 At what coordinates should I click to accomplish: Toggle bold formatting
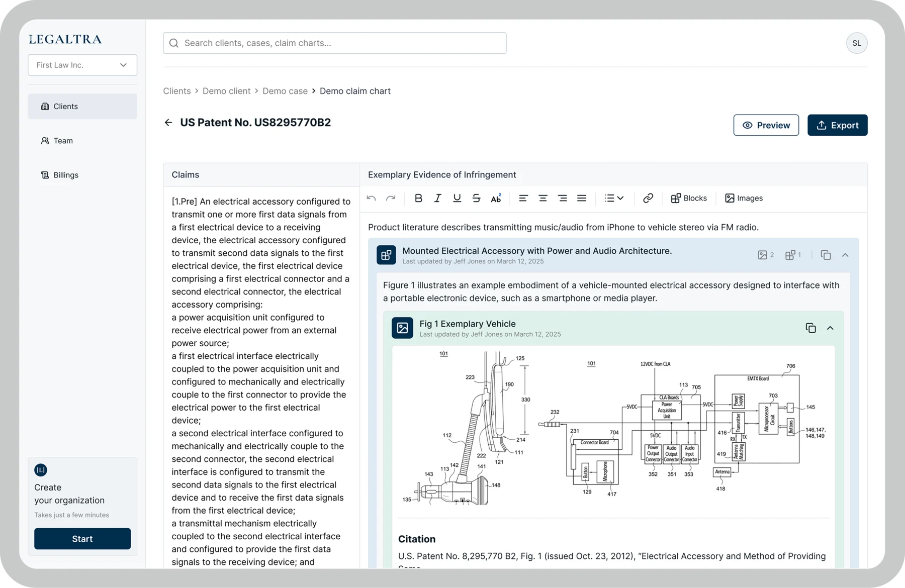tap(418, 198)
